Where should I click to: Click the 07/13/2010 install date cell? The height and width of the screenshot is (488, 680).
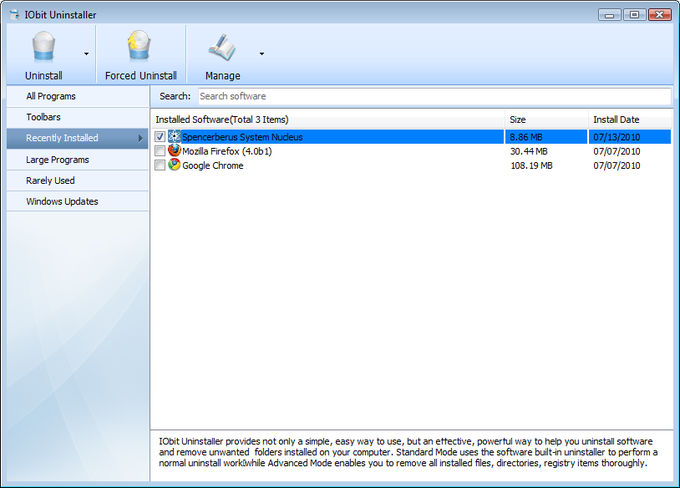point(617,137)
